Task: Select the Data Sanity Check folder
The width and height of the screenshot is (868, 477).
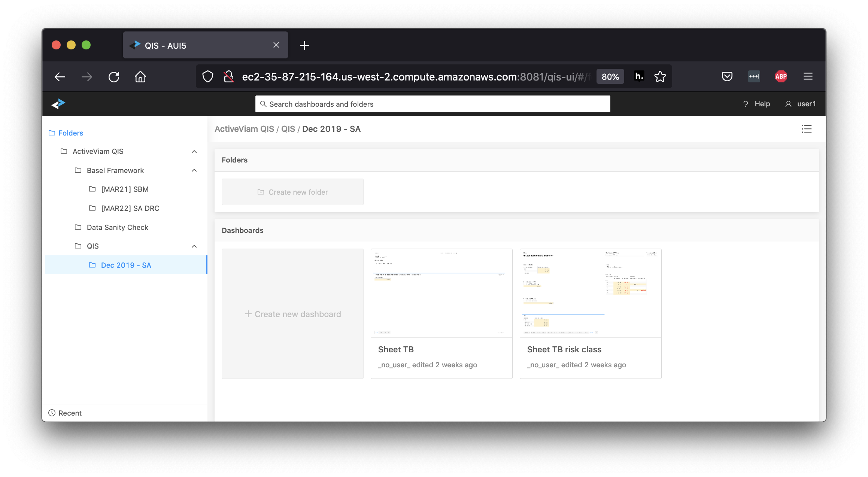Action: tap(117, 226)
